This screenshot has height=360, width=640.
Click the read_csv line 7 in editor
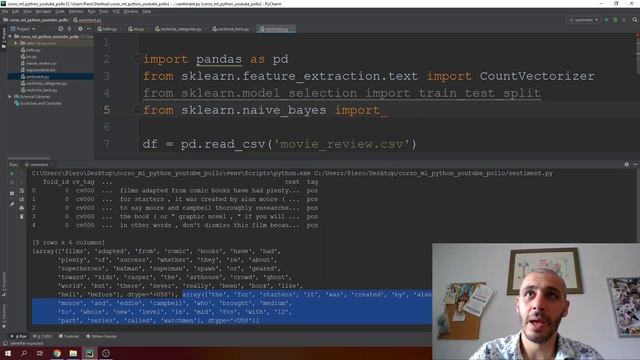click(x=279, y=144)
